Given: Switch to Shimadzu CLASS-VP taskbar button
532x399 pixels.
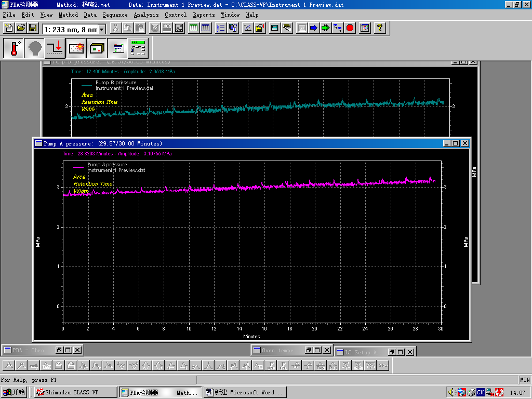Looking at the screenshot, I should pos(75,393).
